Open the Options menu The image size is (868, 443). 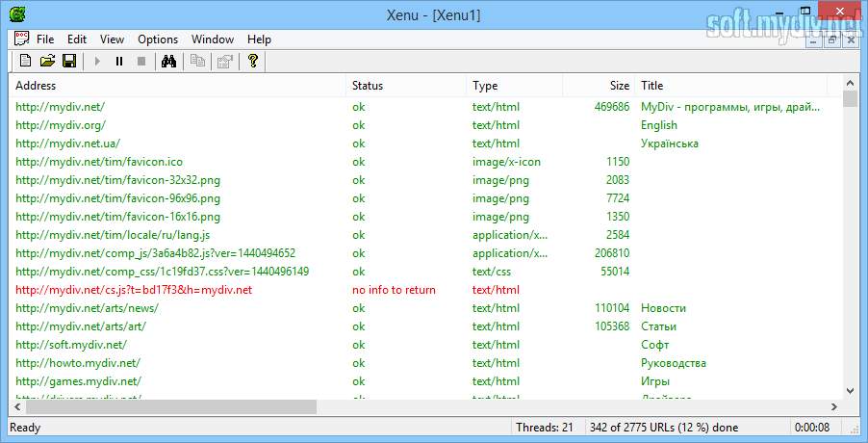click(x=158, y=39)
